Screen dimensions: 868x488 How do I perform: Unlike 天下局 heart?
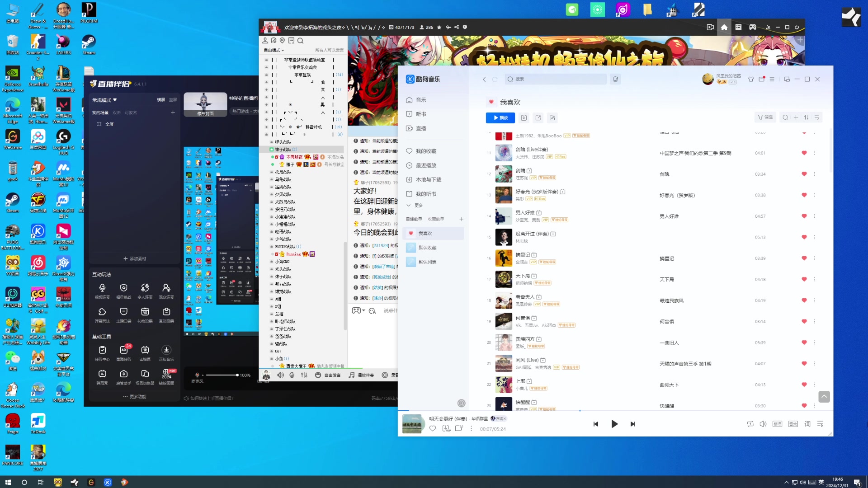tap(804, 279)
